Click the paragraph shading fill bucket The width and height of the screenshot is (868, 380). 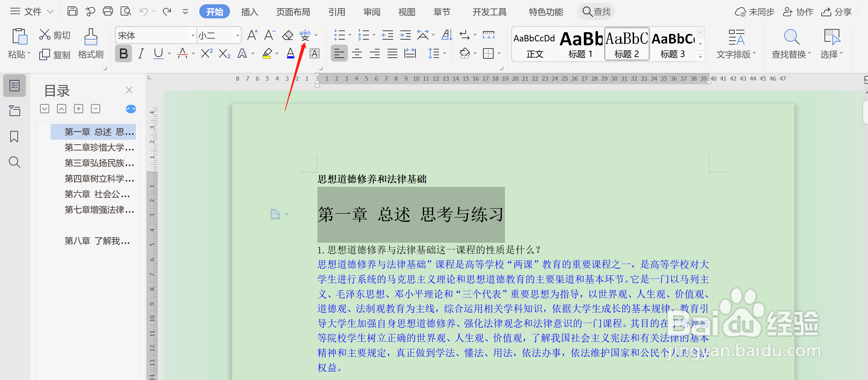[x=464, y=54]
